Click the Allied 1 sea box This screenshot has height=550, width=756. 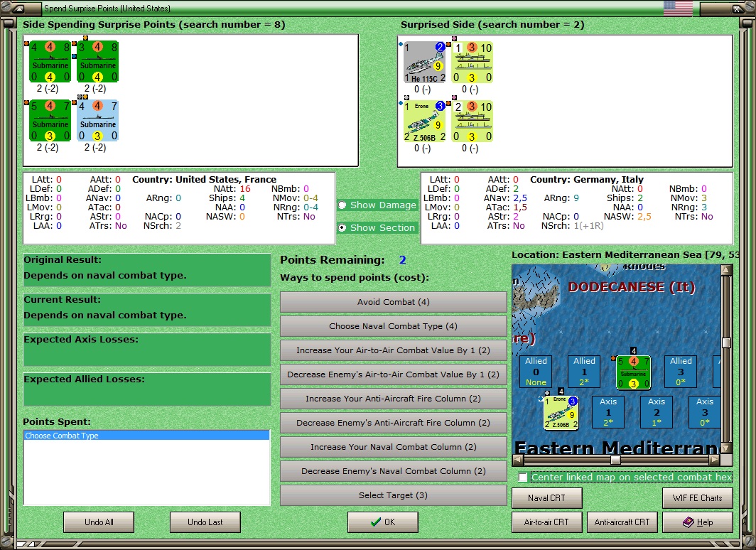coord(584,371)
